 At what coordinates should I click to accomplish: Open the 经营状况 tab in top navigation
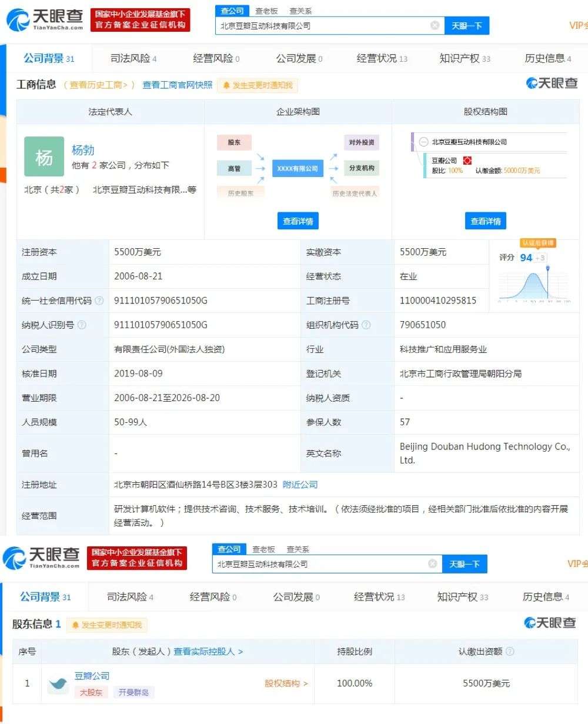(x=382, y=58)
